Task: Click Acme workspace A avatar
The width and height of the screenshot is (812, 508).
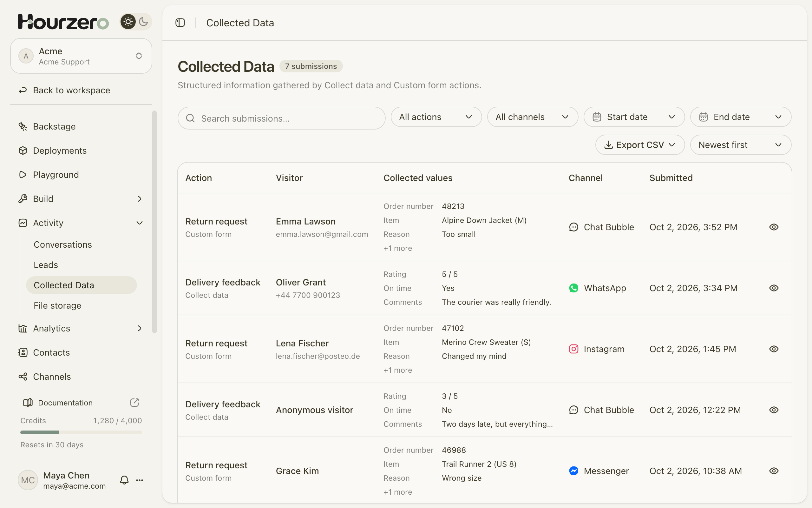Action: click(x=26, y=56)
